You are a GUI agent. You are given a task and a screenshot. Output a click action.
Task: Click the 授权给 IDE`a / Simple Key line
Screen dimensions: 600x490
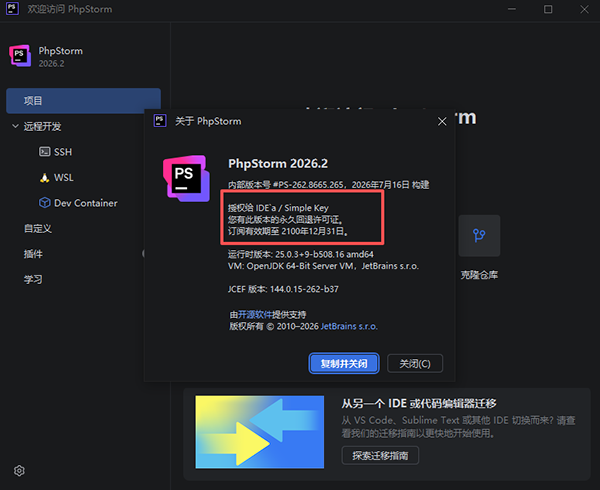tap(278, 208)
